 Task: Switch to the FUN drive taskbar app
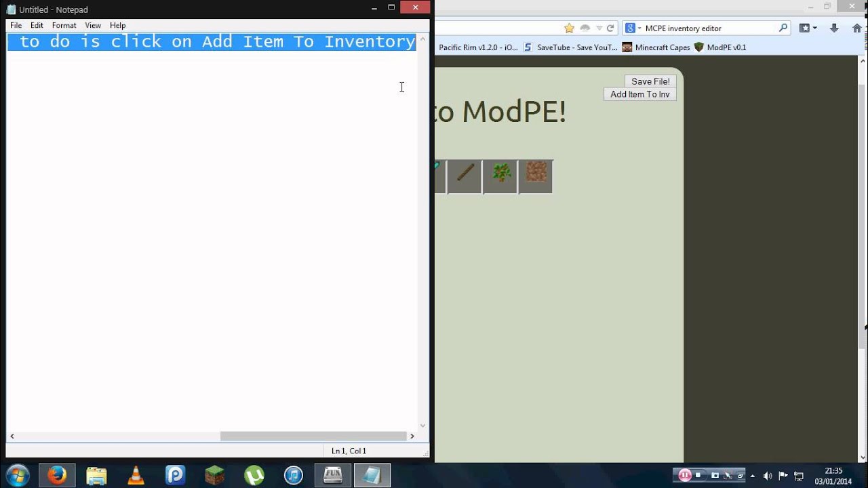coord(333,475)
